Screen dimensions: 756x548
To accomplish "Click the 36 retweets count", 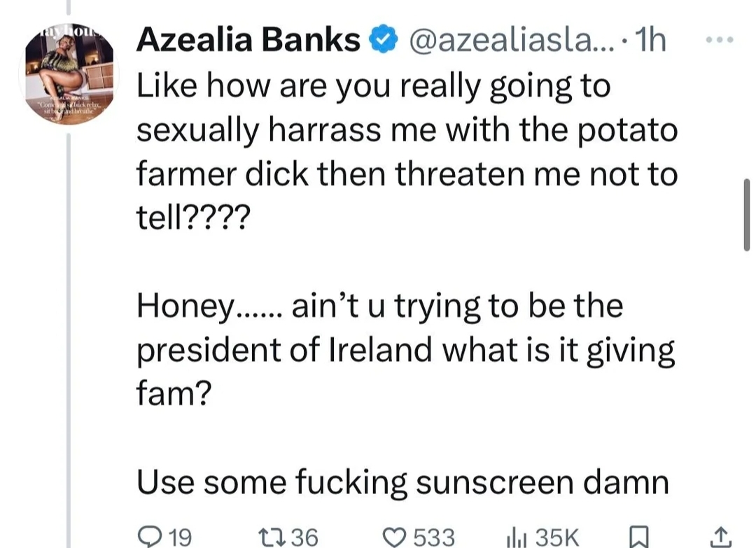I will pos(304,538).
